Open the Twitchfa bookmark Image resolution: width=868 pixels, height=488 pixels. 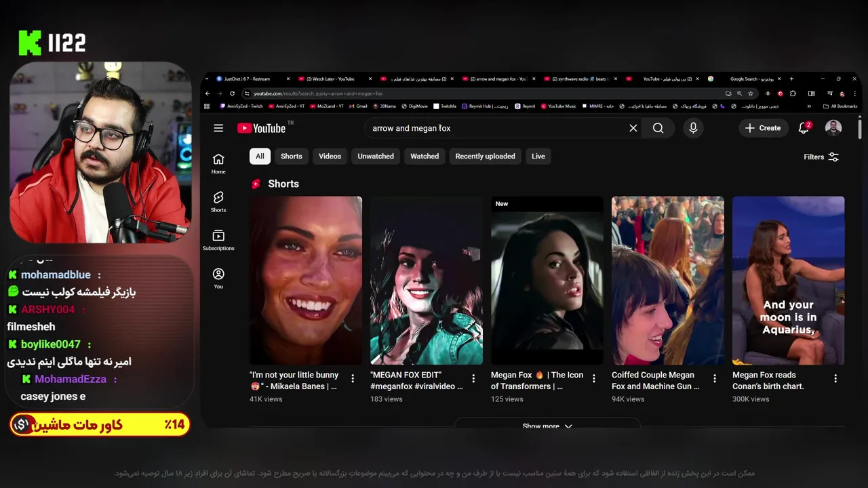coord(446,106)
